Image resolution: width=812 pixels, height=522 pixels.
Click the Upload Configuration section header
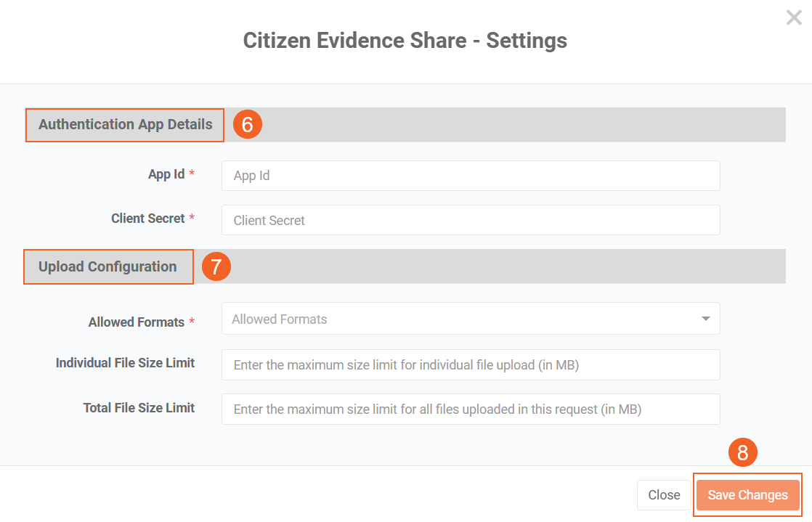(107, 266)
